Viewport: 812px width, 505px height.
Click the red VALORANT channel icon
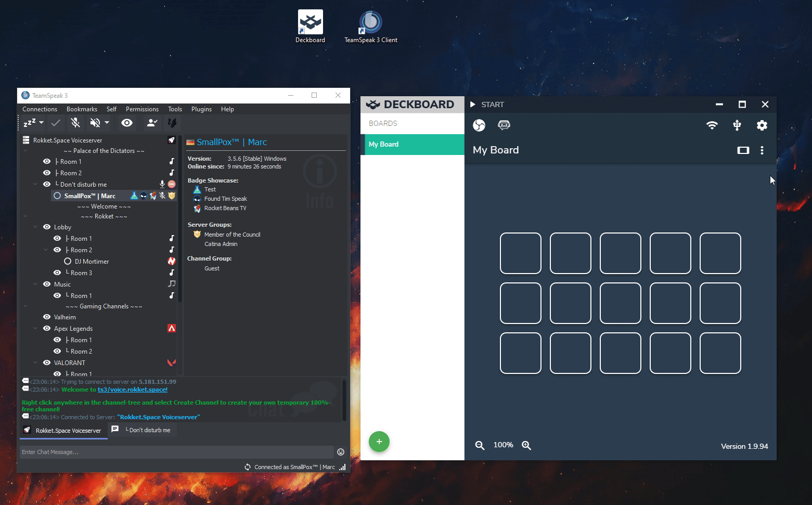tap(172, 362)
